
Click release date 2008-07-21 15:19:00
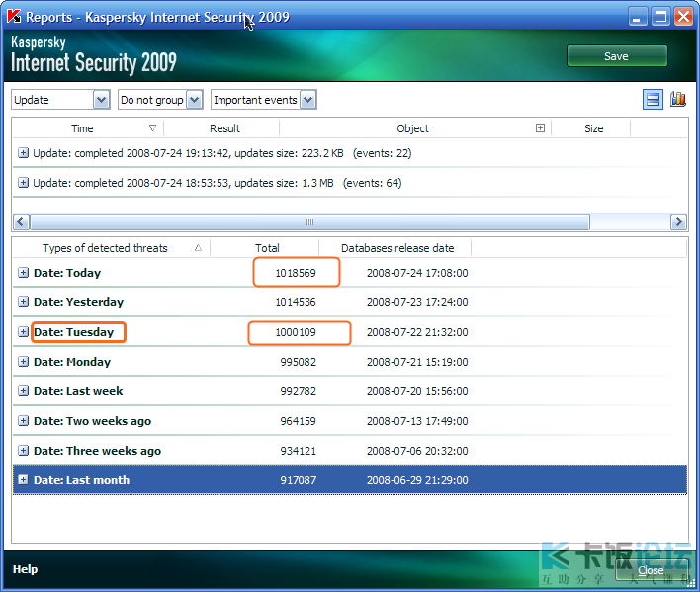pyautogui.click(x=417, y=362)
